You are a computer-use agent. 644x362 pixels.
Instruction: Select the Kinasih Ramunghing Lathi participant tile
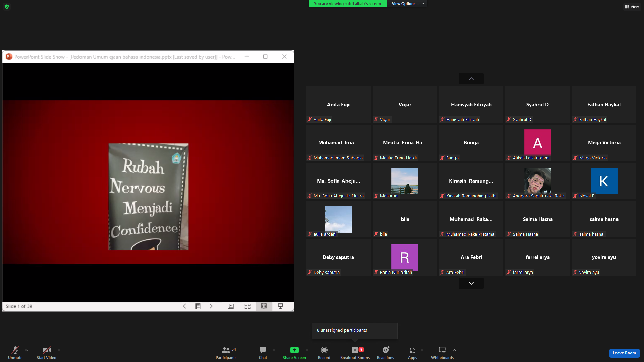[471, 181]
